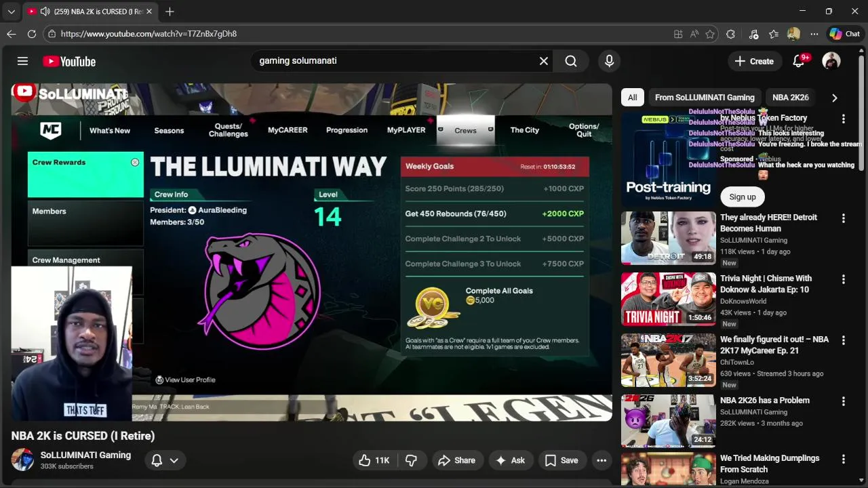
Task: Mute the tab using the speaker icon
Action: 45,12
